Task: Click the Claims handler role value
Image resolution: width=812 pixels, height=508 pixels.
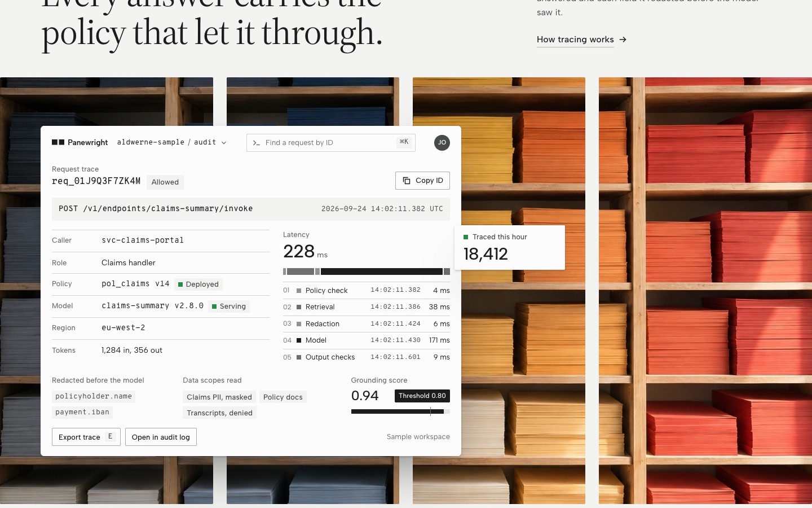Action: coord(129,263)
